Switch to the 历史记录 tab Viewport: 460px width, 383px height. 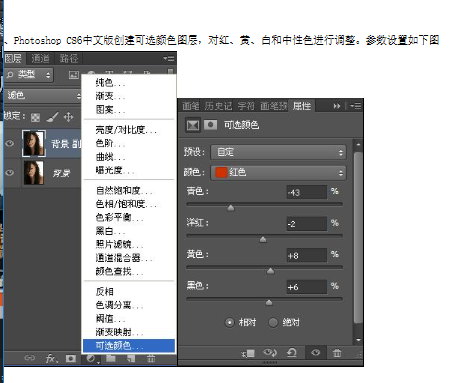[x=218, y=106]
